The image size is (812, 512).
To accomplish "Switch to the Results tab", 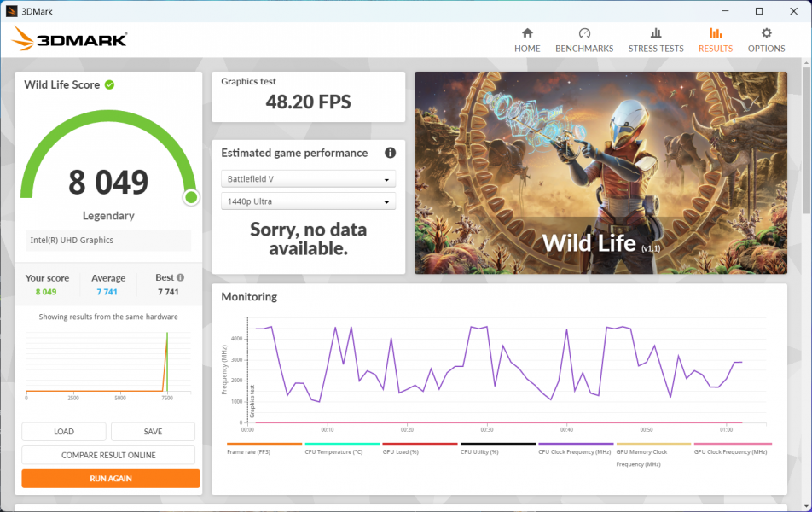I will click(715, 39).
